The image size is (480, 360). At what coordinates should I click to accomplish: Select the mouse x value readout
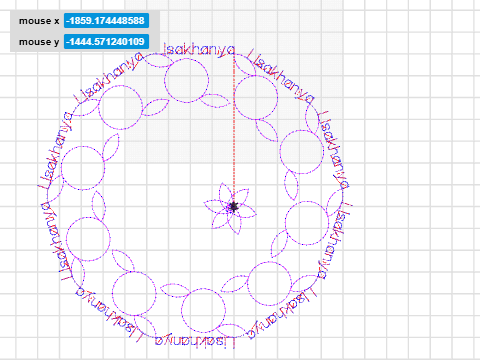click(106, 21)
